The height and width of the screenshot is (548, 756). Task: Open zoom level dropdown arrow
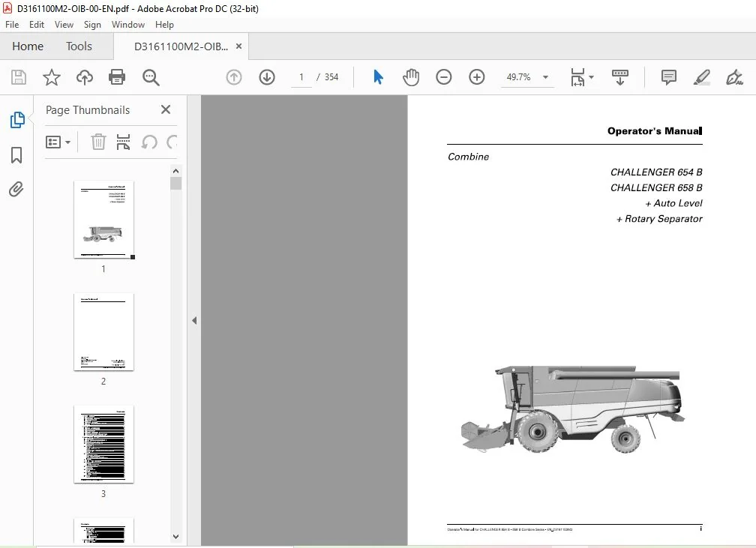(545, 77)
